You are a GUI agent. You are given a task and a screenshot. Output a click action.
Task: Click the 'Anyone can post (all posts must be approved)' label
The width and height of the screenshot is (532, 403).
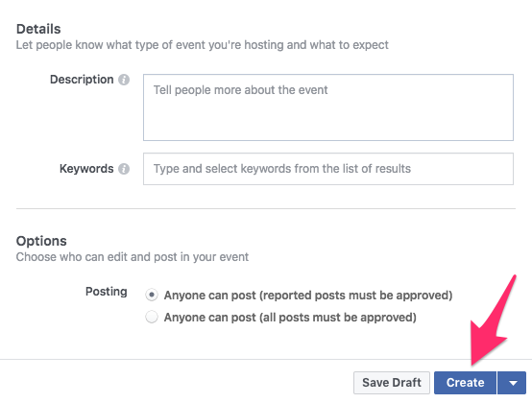pos(290,318)
